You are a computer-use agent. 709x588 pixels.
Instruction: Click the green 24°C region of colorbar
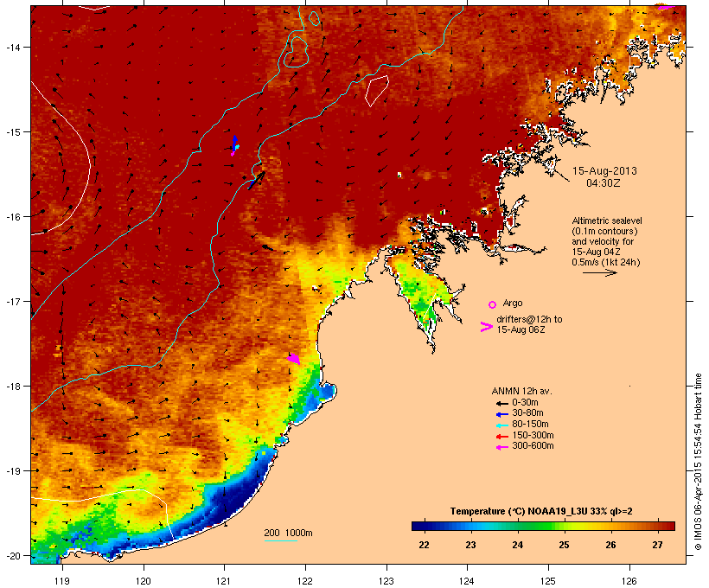coord(518,526)
